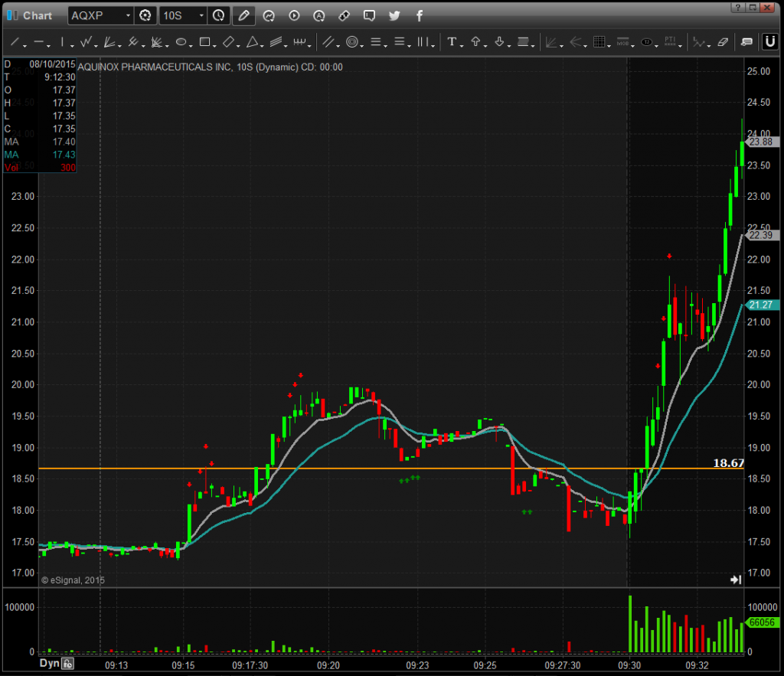
Task: Toggle the magnet snap button
Action: point(770,41)
